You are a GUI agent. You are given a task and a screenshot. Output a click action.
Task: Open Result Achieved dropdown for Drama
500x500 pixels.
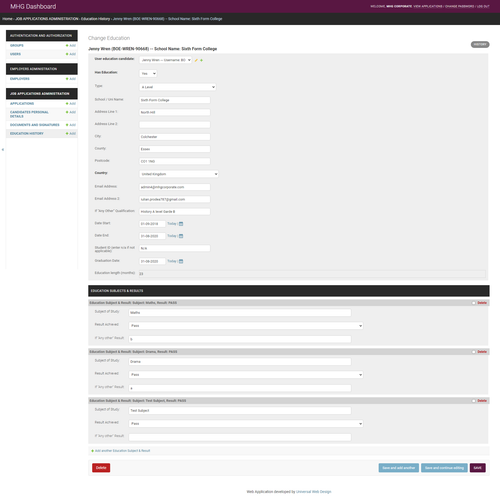pyautogui.click(x=246, y=375)
